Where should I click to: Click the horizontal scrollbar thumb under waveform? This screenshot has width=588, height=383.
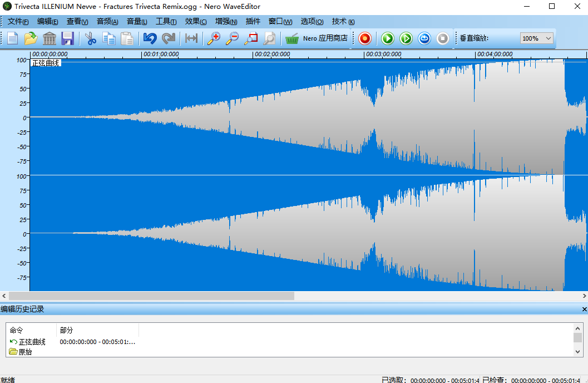(151, 296)
